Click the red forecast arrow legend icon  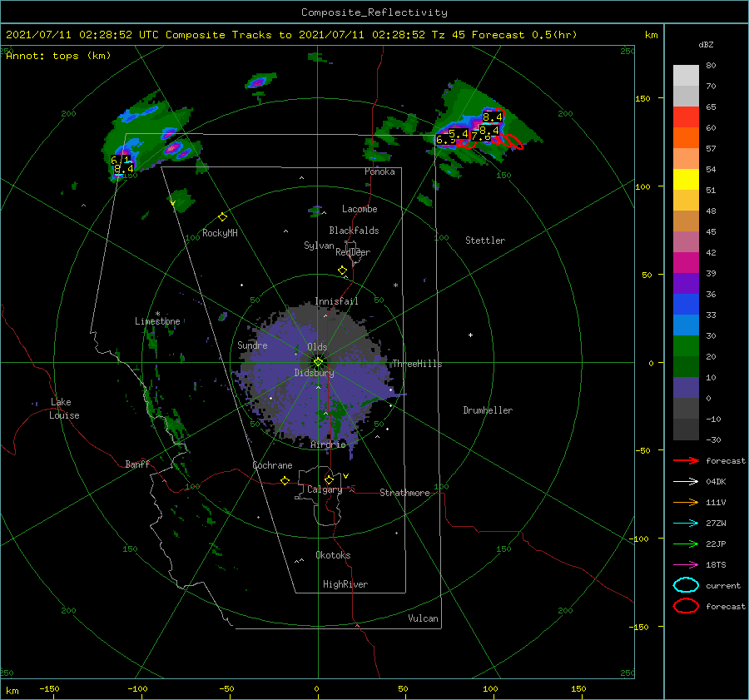click(686, 460)
